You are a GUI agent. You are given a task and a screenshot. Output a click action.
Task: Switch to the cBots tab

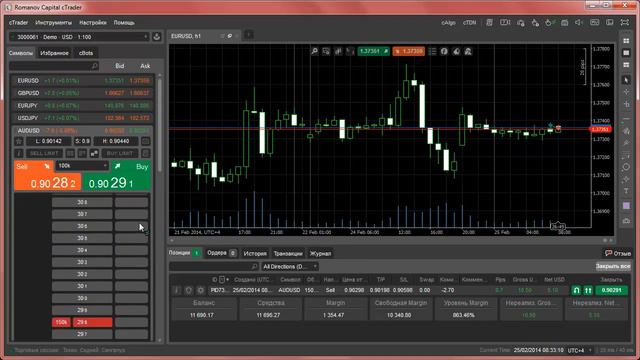(86, 53)
